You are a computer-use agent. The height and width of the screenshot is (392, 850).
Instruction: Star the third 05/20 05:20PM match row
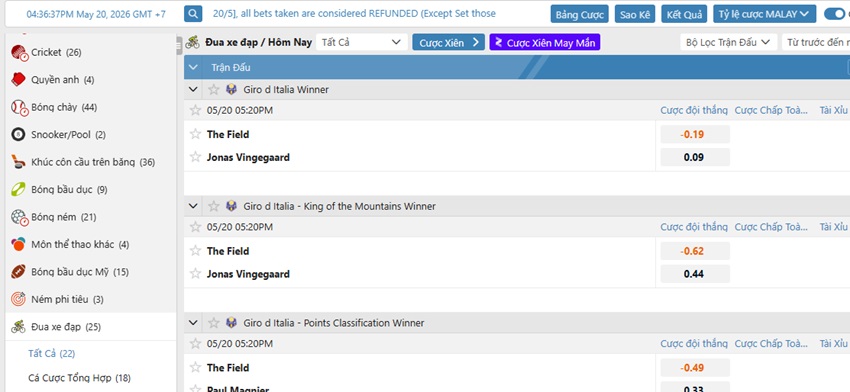coord(195,344)
